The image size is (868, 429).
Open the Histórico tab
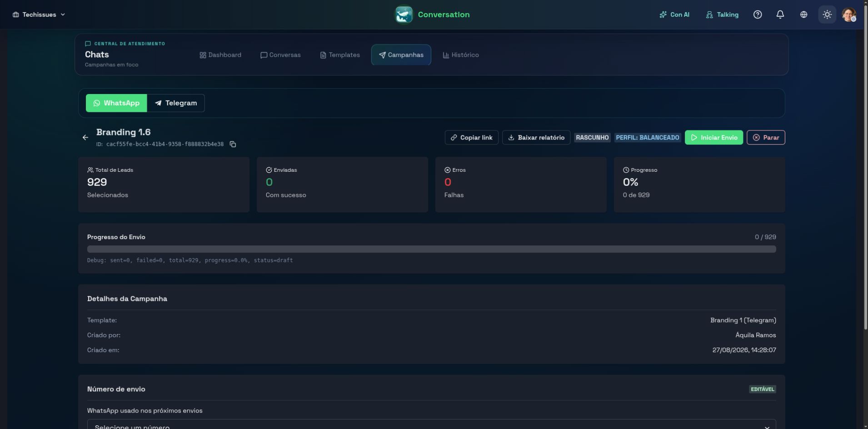click(x=461, y=55)
